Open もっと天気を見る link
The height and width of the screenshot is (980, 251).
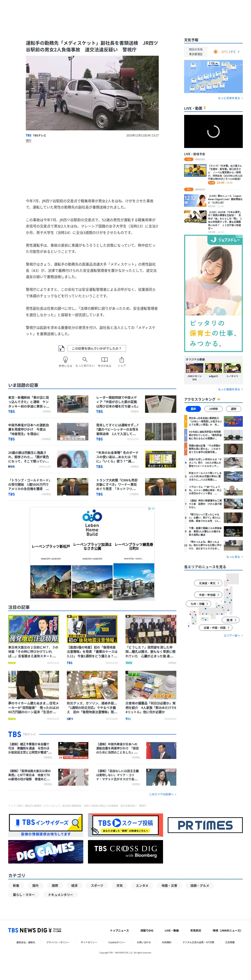coord(230,98)
